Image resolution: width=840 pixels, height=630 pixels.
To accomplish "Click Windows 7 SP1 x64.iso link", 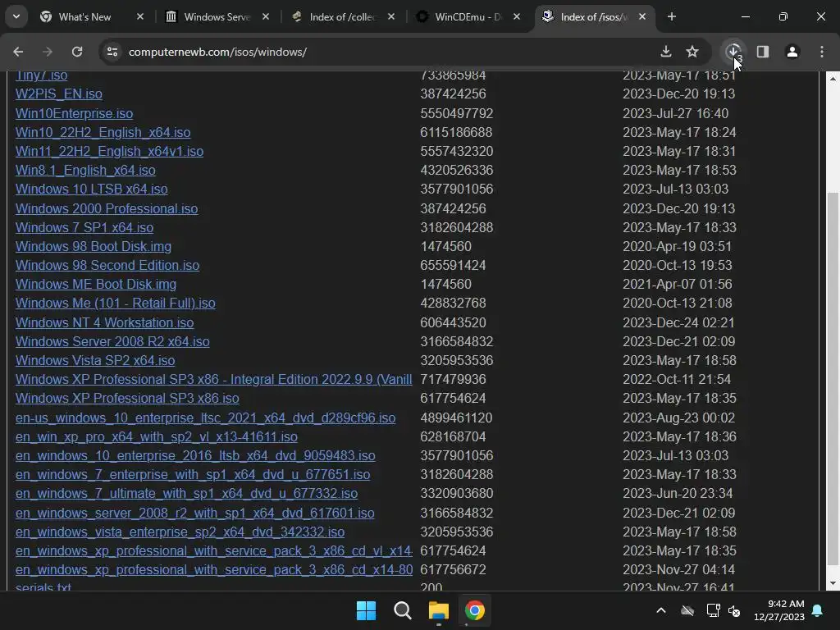I will (84, 227).
